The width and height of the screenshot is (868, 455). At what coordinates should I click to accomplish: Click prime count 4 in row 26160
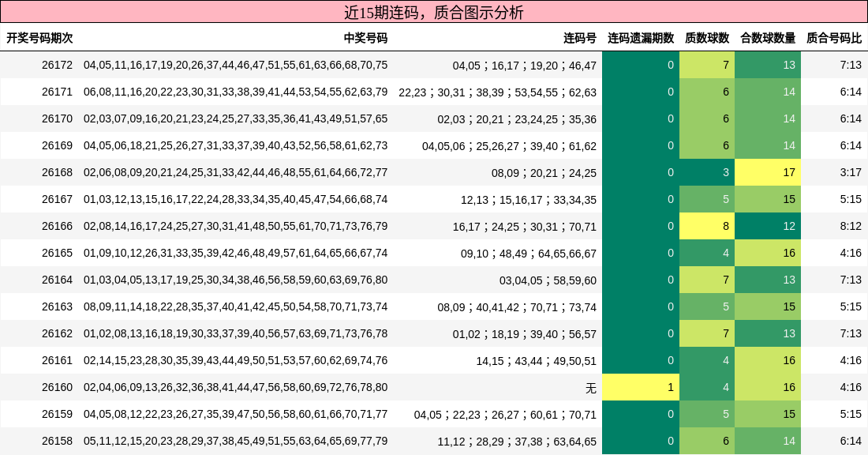[x=707, y=387]
